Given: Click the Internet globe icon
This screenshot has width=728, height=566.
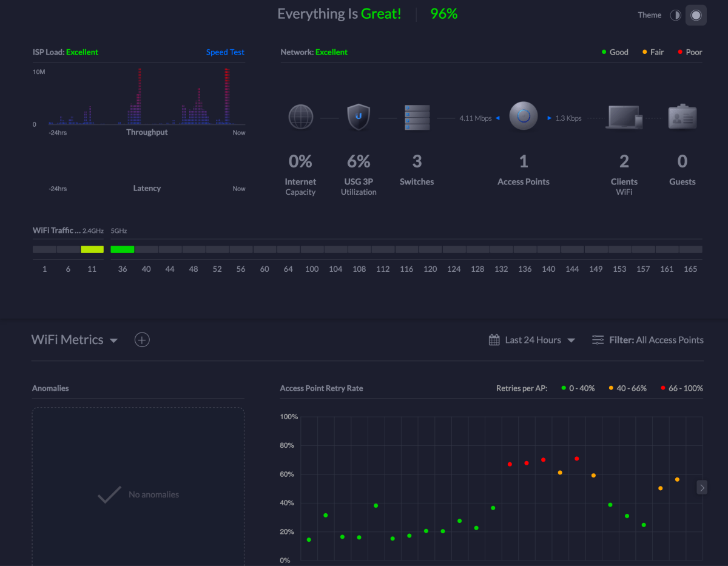Looking at the screenshot, I should 301,117.
